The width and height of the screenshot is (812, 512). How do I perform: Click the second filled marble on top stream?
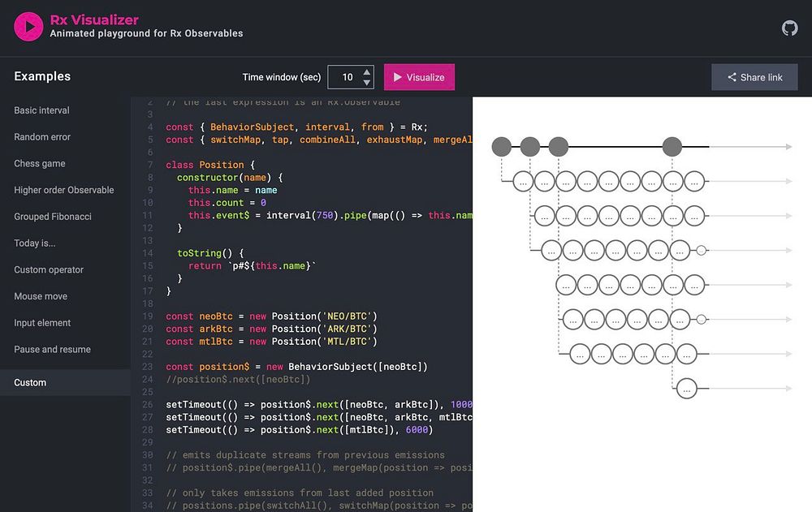(529, 147)
